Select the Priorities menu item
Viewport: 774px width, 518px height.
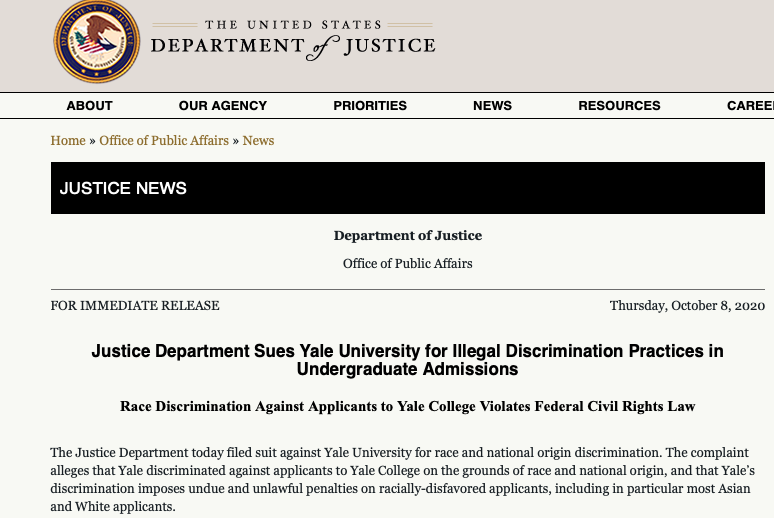click(370, 105)
